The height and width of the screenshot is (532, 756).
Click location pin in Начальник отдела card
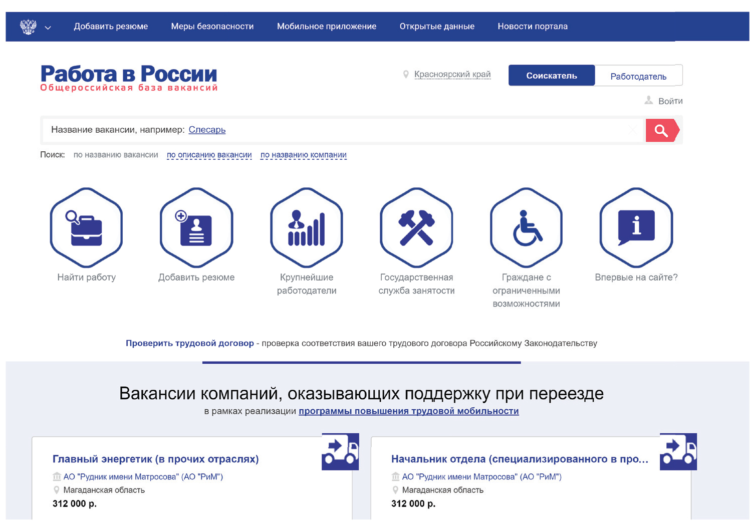tap(395, 490)
